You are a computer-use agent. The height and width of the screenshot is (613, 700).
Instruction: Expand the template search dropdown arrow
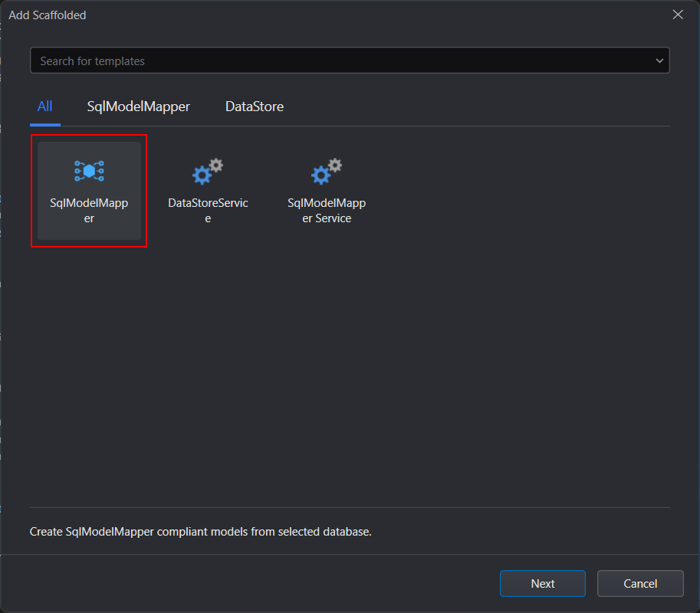coord(659,61)
